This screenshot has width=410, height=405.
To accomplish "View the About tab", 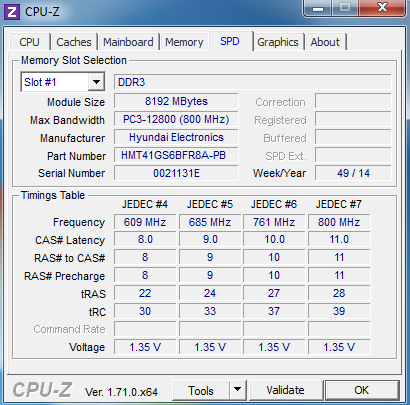I will pyautogui.click(x=325, y=42).
